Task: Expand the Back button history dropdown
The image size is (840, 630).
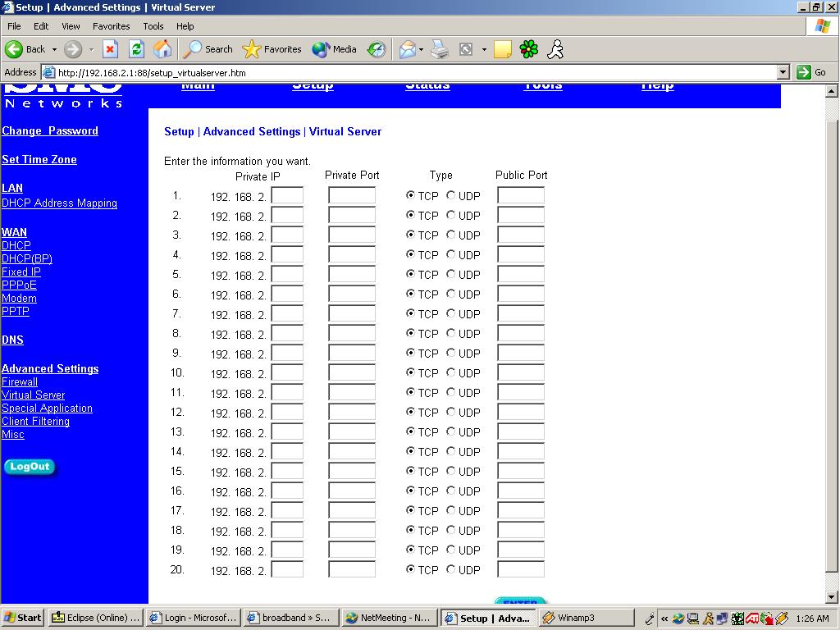Action: (x=54, y=49)
